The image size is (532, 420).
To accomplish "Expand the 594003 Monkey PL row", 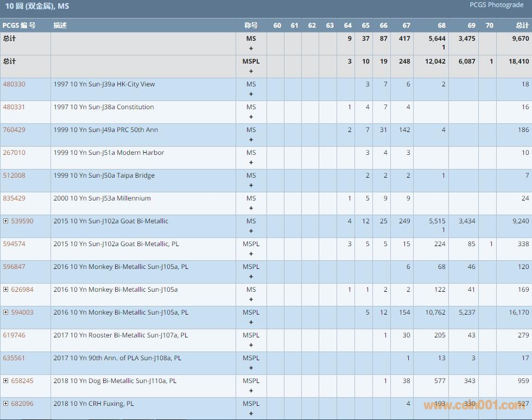I will click(5, 312).
